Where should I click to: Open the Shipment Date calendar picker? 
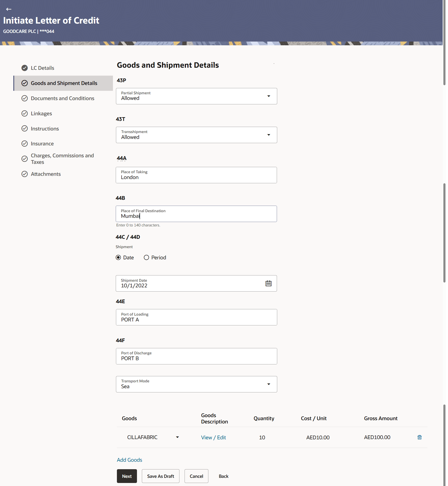pos(268,283)
